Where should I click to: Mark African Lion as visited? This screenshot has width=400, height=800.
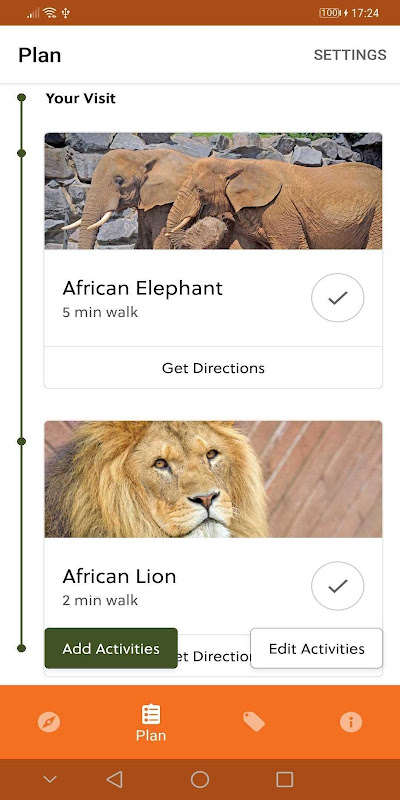coord(338,586)
